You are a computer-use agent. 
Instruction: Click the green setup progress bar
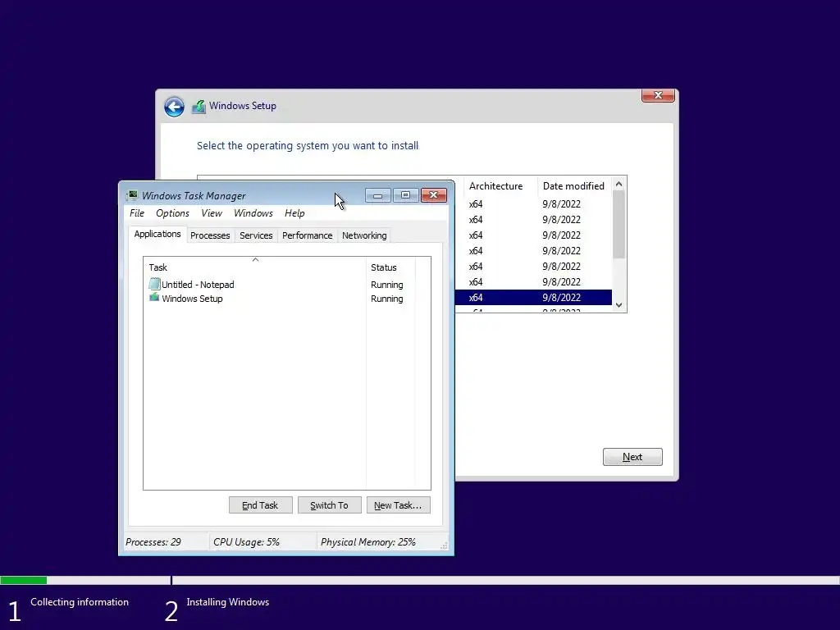[24, 580]
